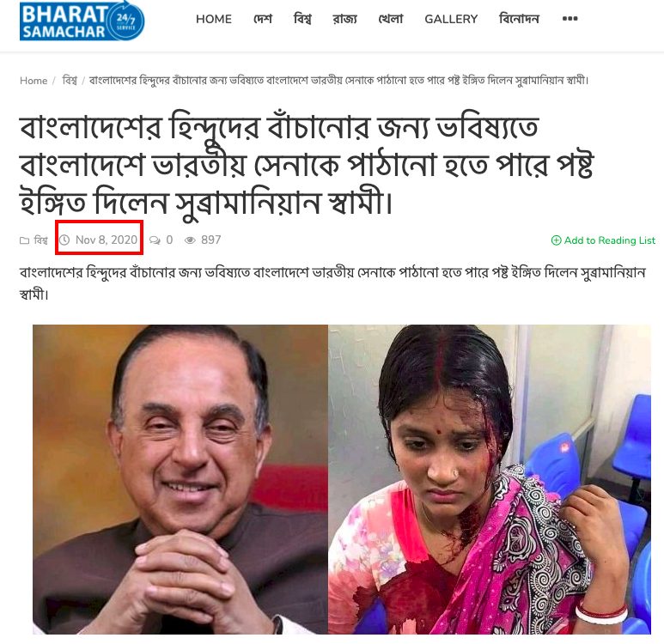
Task: Go to the রাজ্য section
Action: (x=344, y=19)
